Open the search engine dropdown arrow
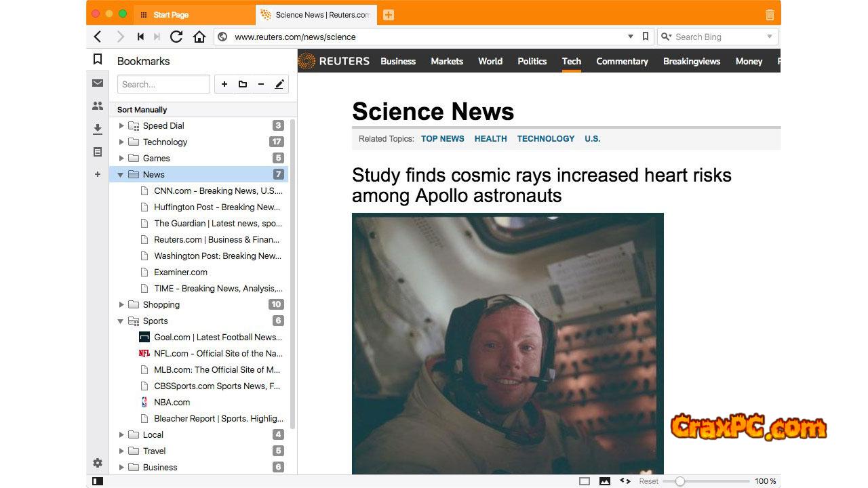The height and width of the screenshot is (488, 868). pyautogui.click(x=770, y=37)
